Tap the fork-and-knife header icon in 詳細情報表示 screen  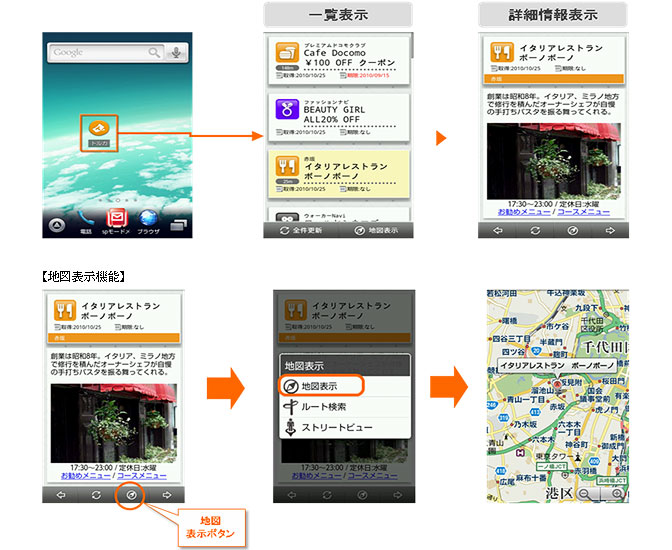(x=501, y=52)
